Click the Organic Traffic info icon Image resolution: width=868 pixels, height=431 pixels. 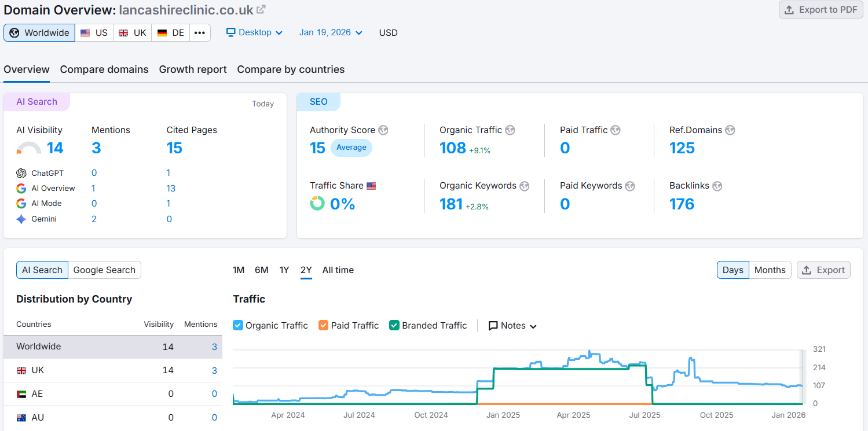[x=510, y=130]
